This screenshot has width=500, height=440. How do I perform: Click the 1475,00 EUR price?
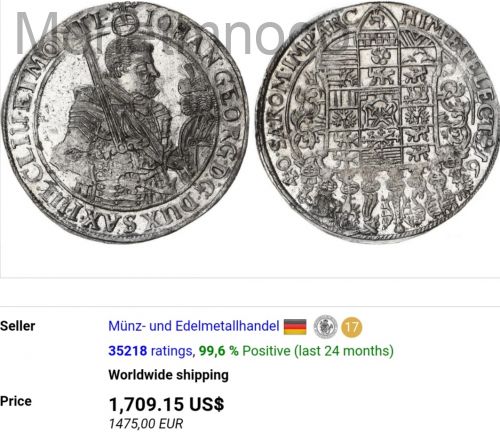tap(146, 424)
